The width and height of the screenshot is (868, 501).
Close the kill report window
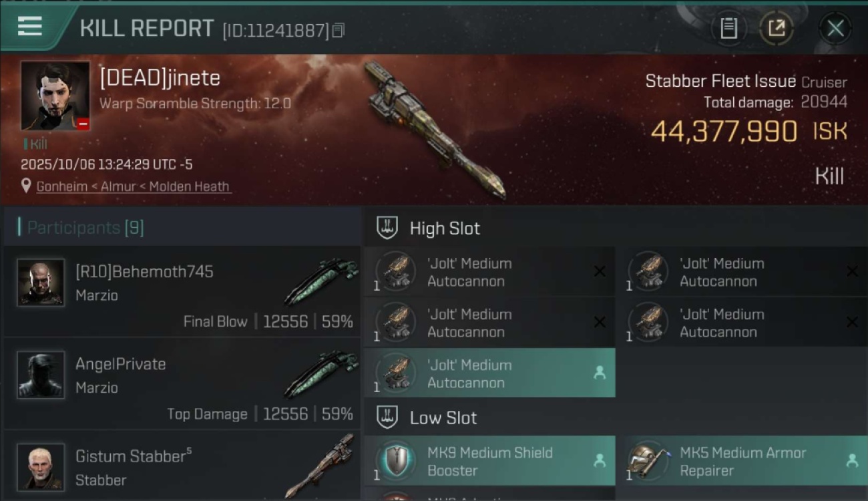click(x=835, y=28)
